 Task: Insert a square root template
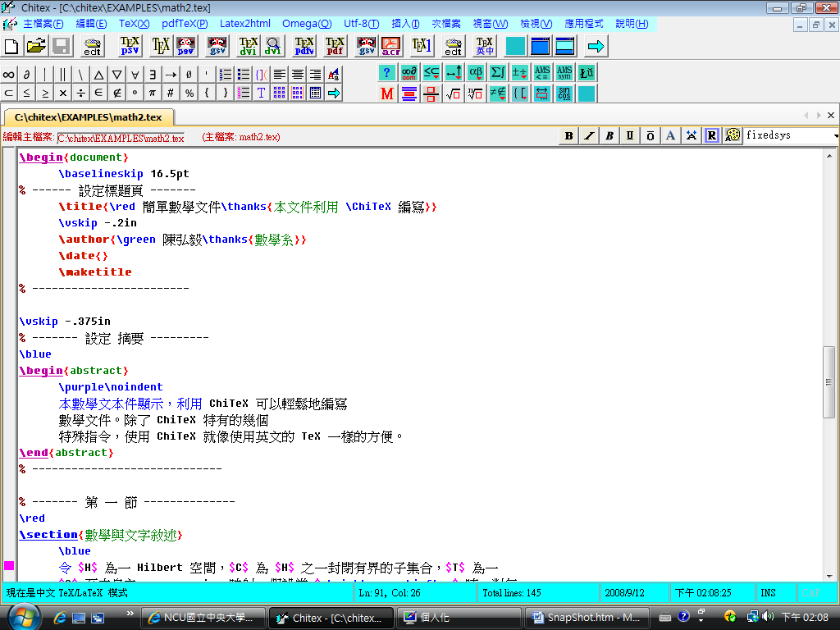tap(453, 94)
